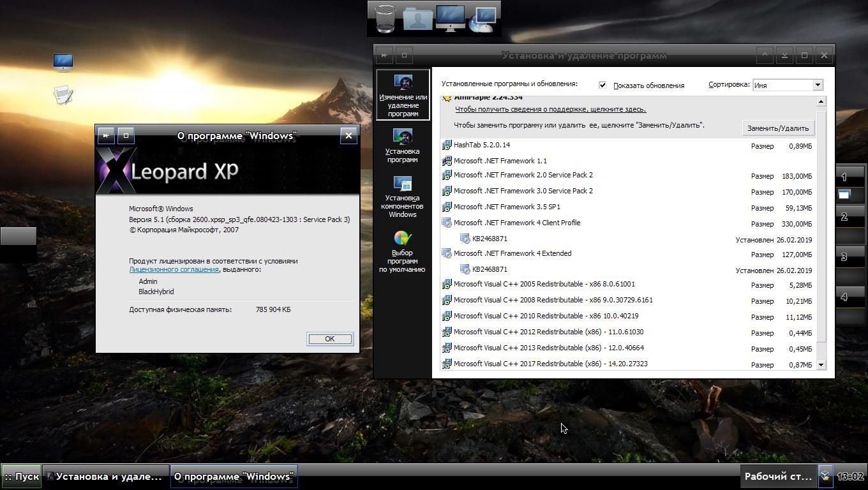Open the network monitor icon in the dock
Screen dimensions: 868x490
click(483, 19)
